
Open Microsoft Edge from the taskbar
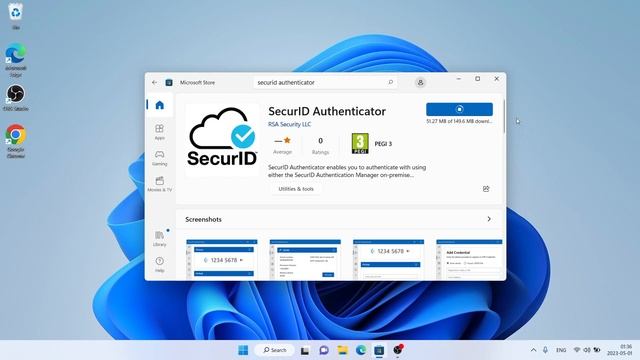coord(361,350)
